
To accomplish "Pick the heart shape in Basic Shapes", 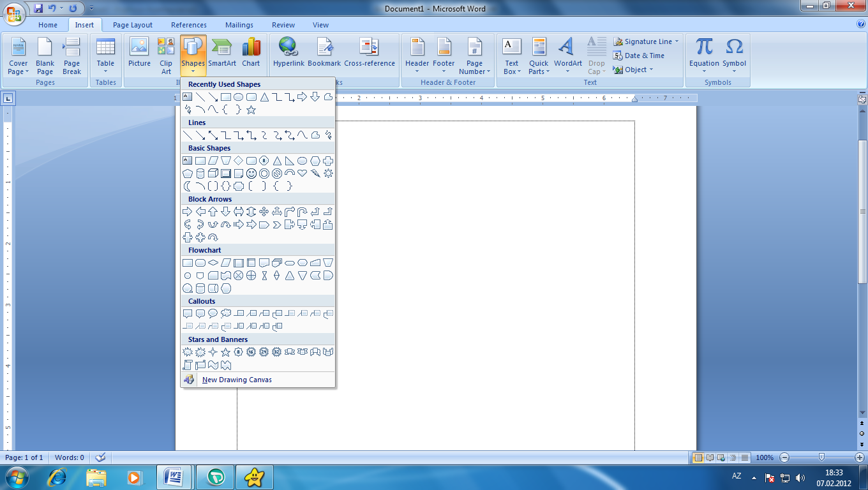I will tap(303, 174).
